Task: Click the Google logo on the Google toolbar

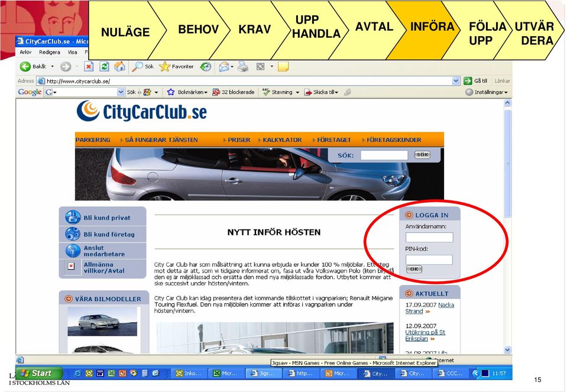Action: point(30,92)
